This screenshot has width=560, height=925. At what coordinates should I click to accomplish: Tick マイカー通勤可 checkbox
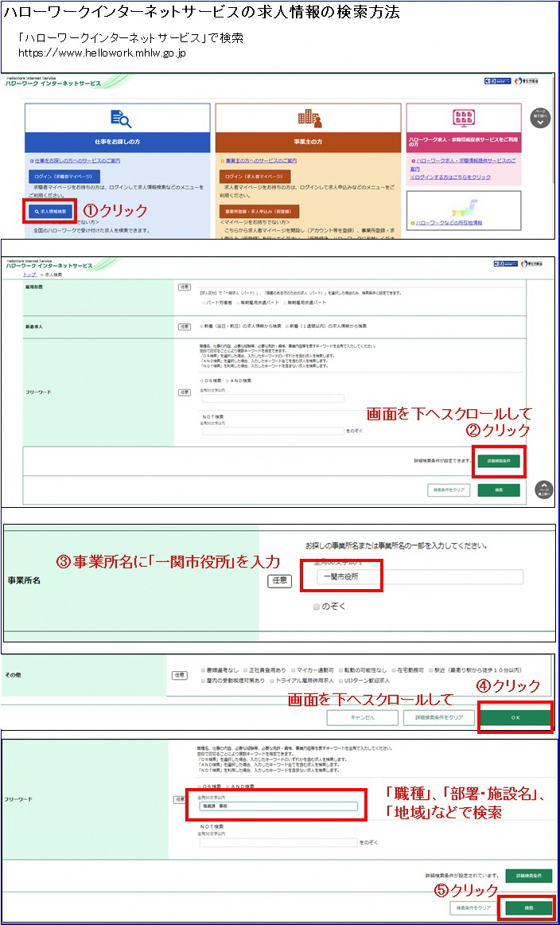click(x=293, y=670)
